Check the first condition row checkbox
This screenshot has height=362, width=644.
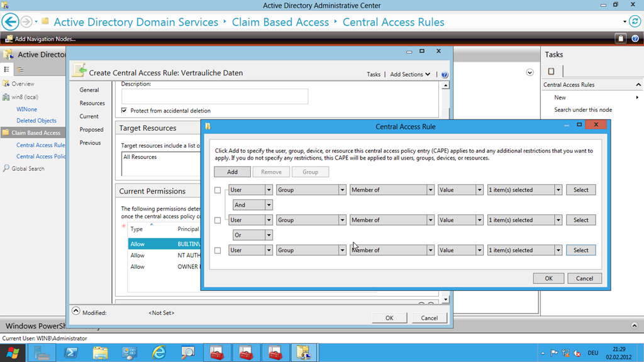(218, 190)
